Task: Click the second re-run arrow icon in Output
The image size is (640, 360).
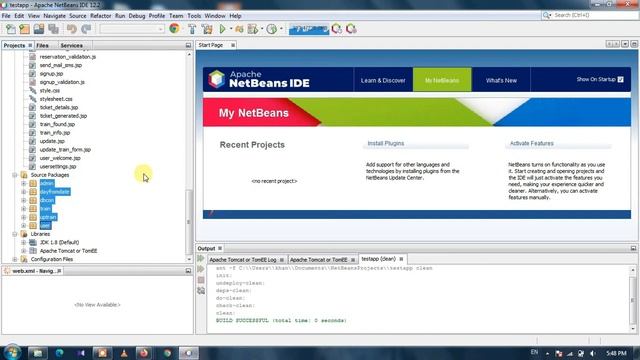Action: coord(201,269)
